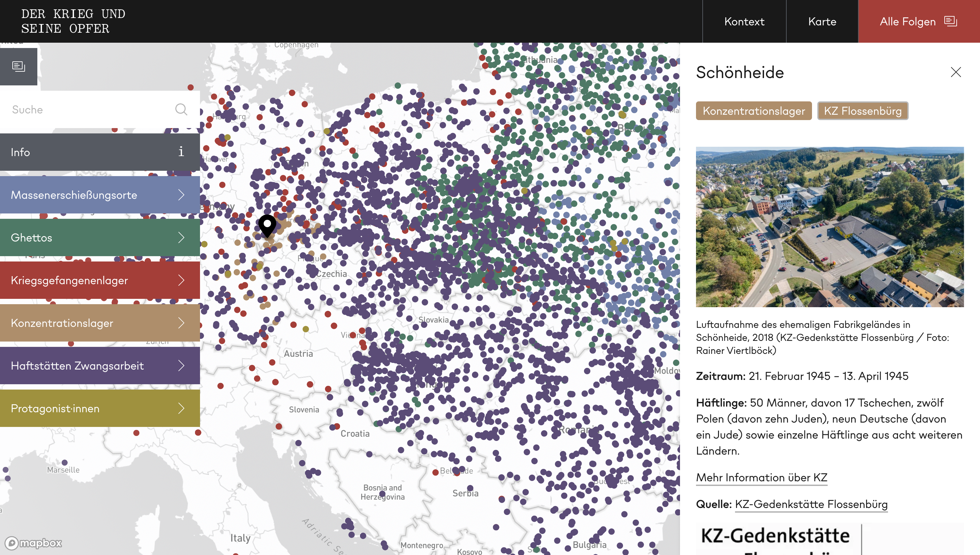Click the Info 'i' icon
Viewport: 980px width, 555px height.
[x=181, y=152]
